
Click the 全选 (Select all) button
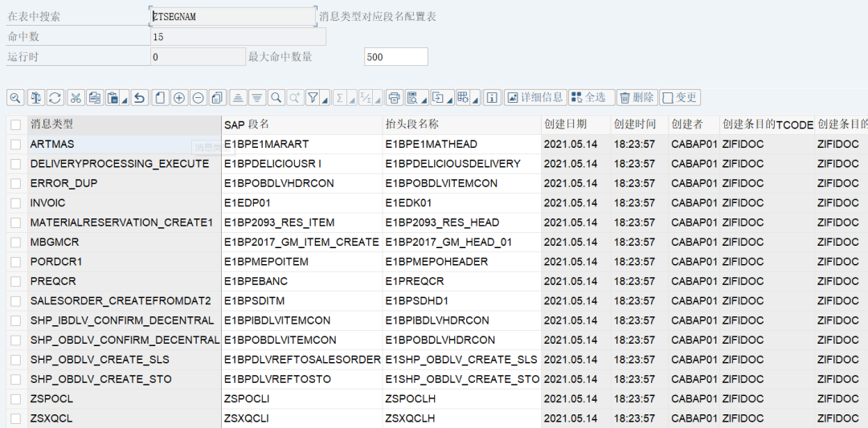coord(592,98)
